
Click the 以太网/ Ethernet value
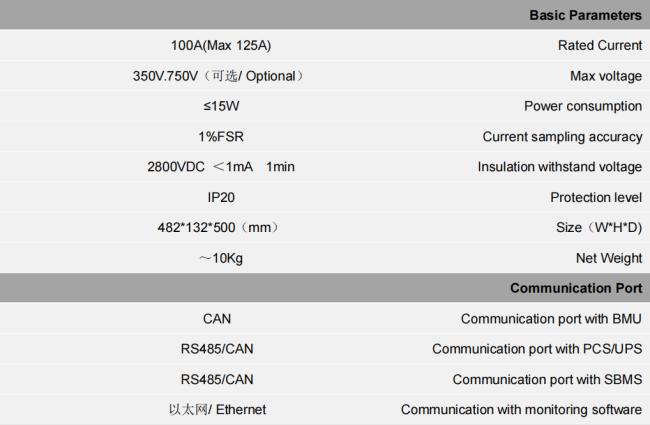click(x=217, y=409)
